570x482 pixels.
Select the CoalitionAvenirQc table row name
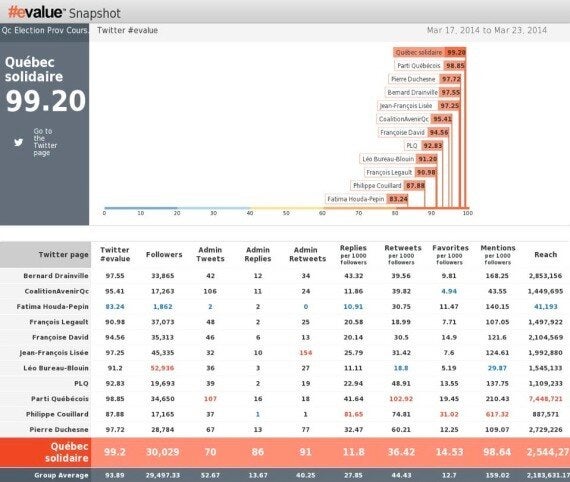click(x=56, y=291)
